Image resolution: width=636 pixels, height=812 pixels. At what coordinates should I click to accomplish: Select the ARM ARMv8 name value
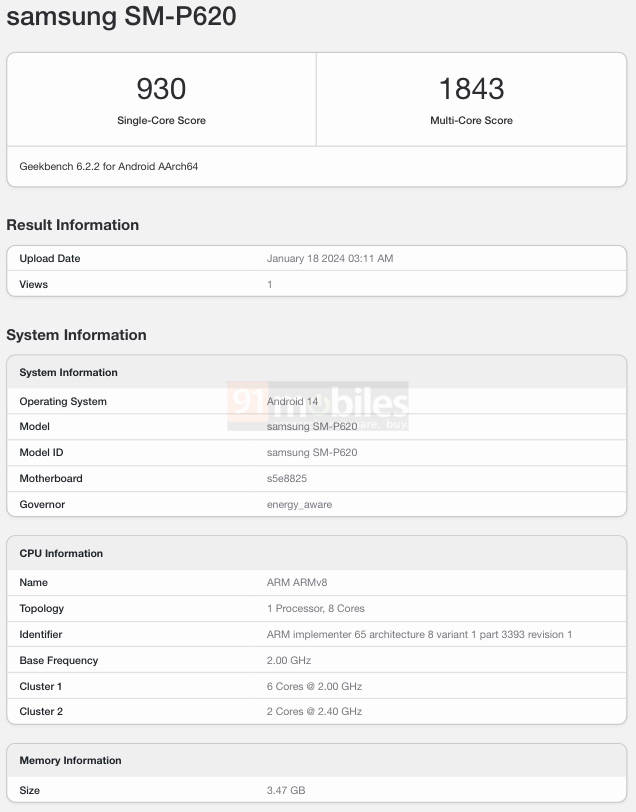coord(297,582)
